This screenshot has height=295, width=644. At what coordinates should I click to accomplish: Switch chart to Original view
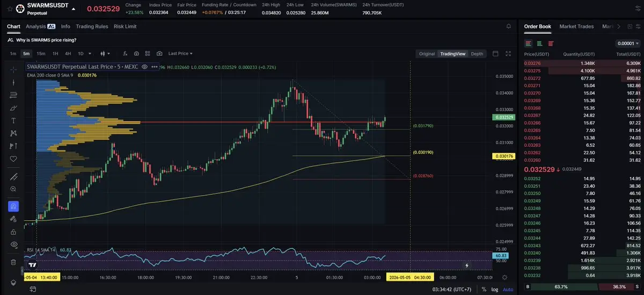(427, 54)
